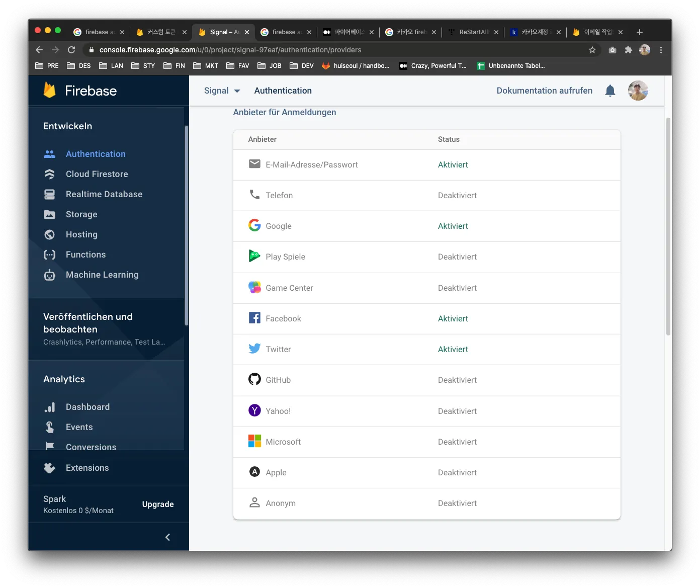The height and width of the screenshot is (588, 700).
Task: Open Extensions in the sidebar
Action: pos(87,468)
